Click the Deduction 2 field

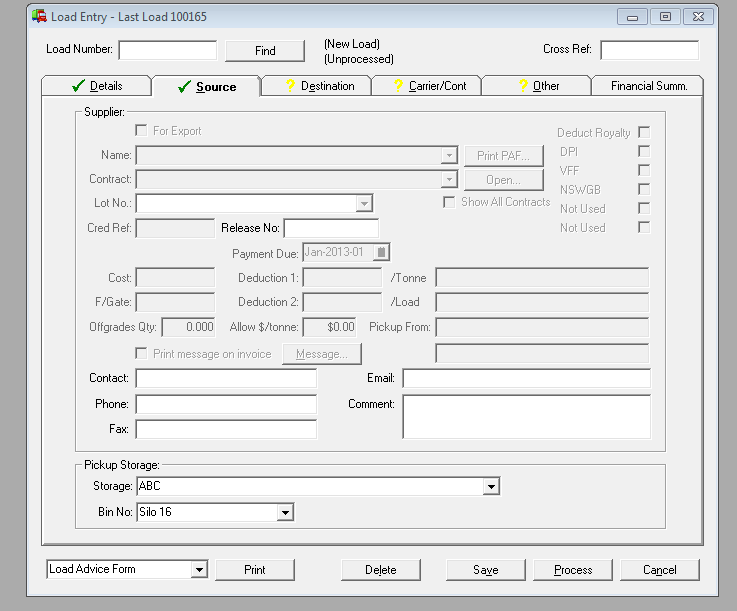tap(342, 302)
